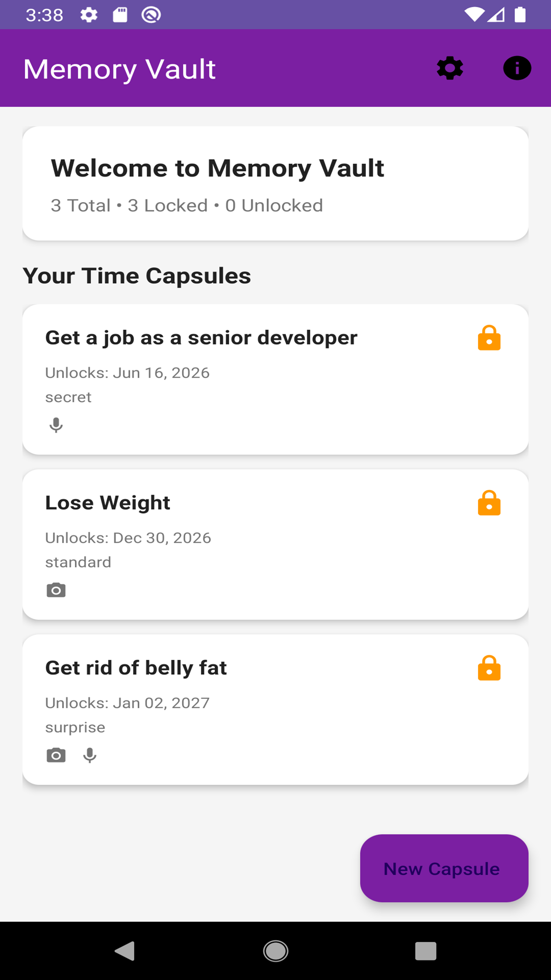Viewport: 551px width, 980px height.
Task: Tap lock icon on Lose Weight capsule
Action: (x=489, y=503)
